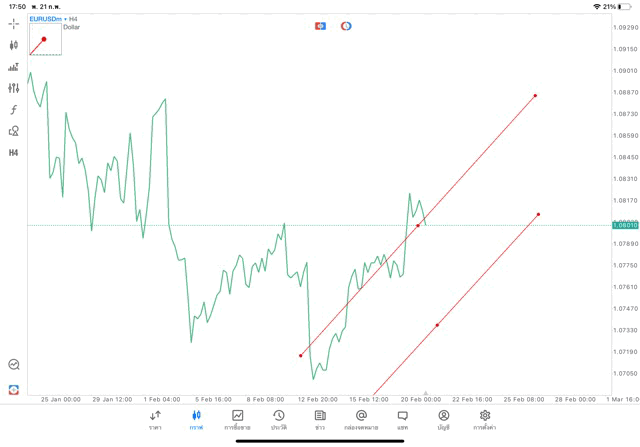640x447 pixels.
Task: Open the news (ข่าว) tab
Action: pos(320,419)
